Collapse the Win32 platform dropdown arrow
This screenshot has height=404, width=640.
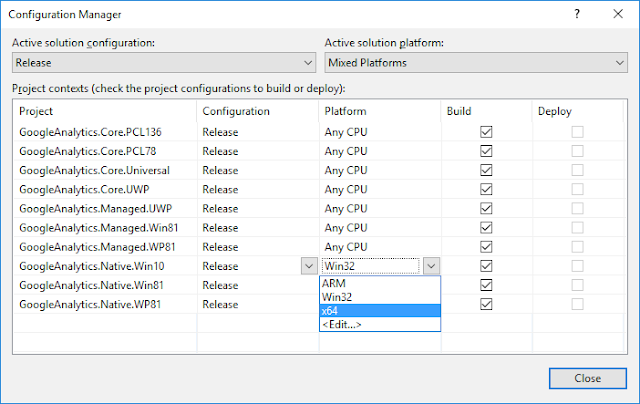[431, 266]
